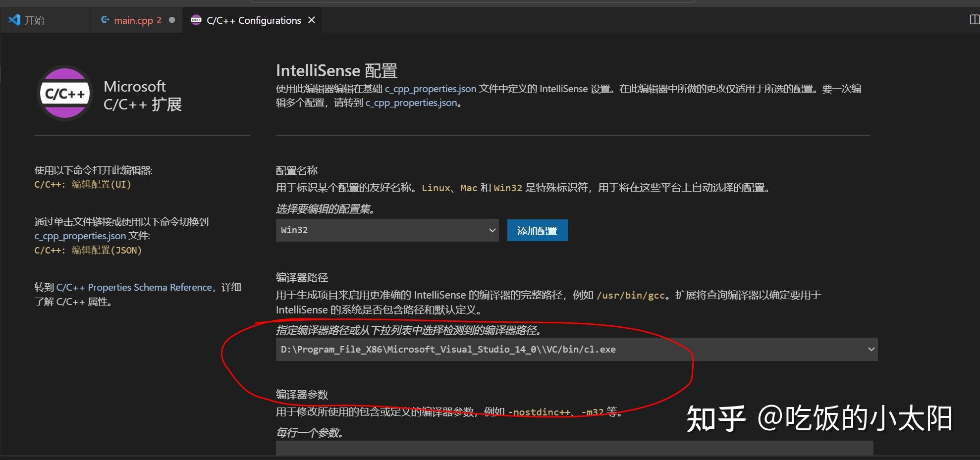Click the VS Code logo icon on the 开始 tab
Screen dimensions: 980x460
point(14,20)
